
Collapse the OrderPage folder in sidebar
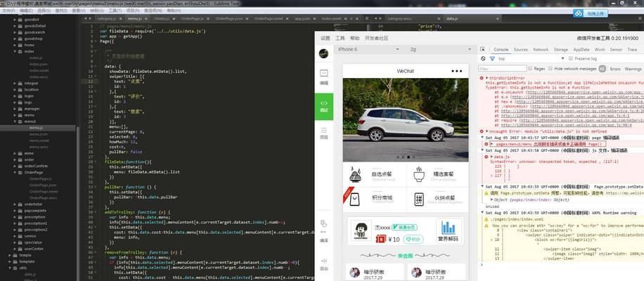click(x=15, y=172)
